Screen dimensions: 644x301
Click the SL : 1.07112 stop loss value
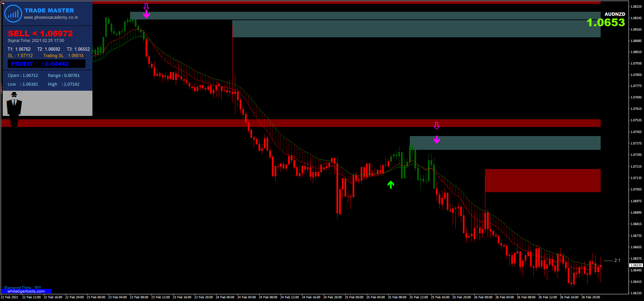pyautogui.click(x=20, y=56)
